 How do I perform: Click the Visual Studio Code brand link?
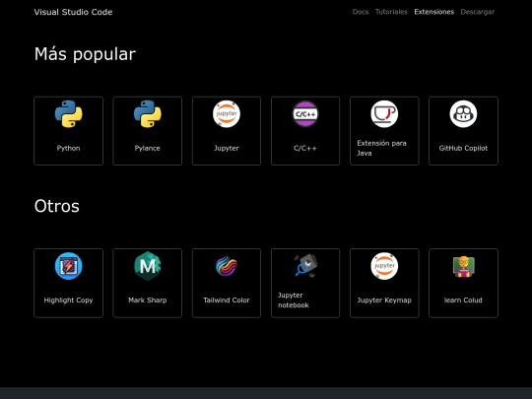point(73,12)
